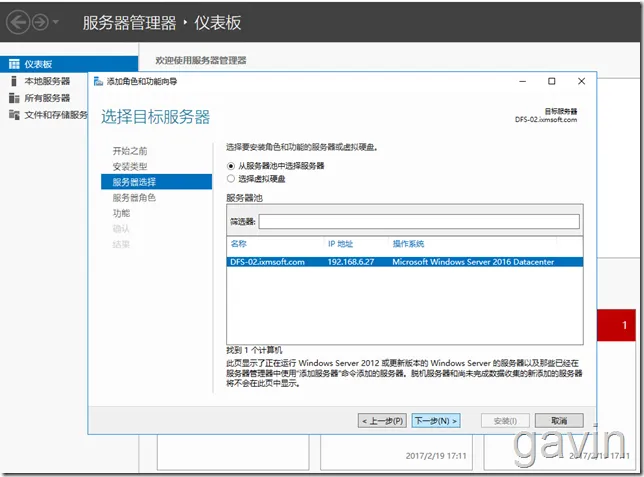This screenshot has height=477, width=644.
Task: Click the 文件和存储服务 icon in sidebar
Action: coord(14,115)
